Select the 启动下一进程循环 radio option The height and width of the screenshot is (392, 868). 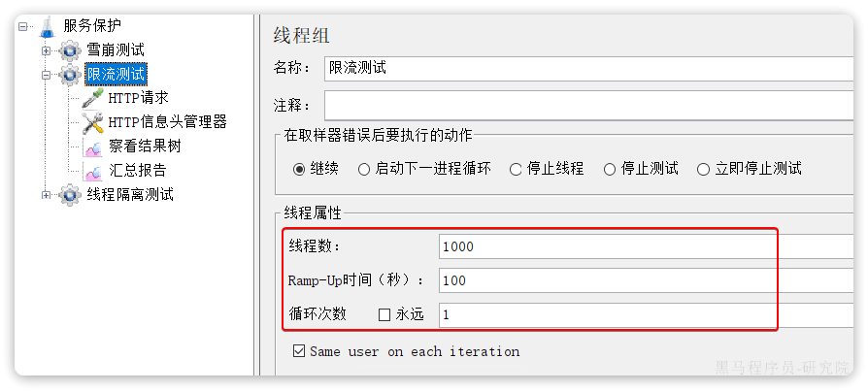365,169
